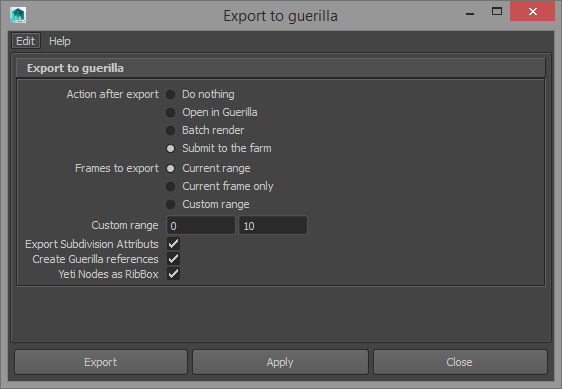Click the custom range start field showing 0
This screenshot has width=562, height=389.
pyautogui.click(x=201, y=225)
